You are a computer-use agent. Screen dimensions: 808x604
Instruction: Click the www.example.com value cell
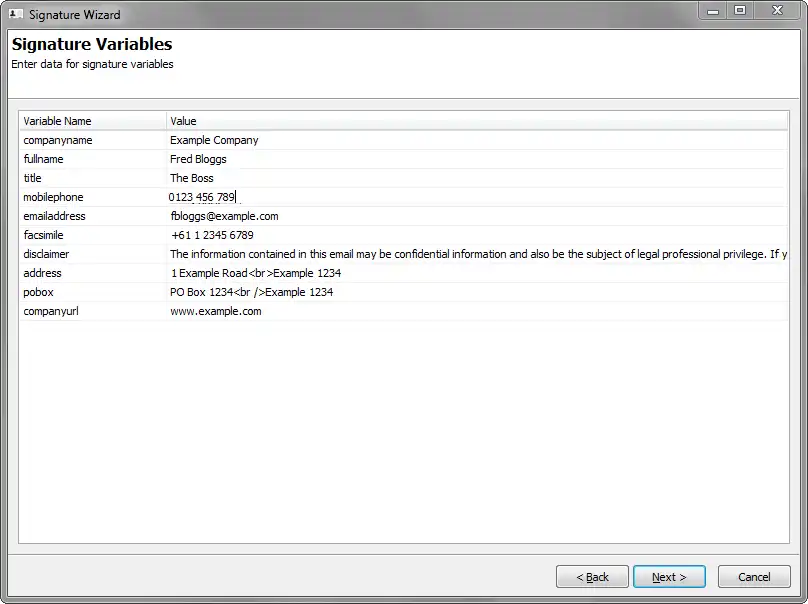(x=477, y=311)
